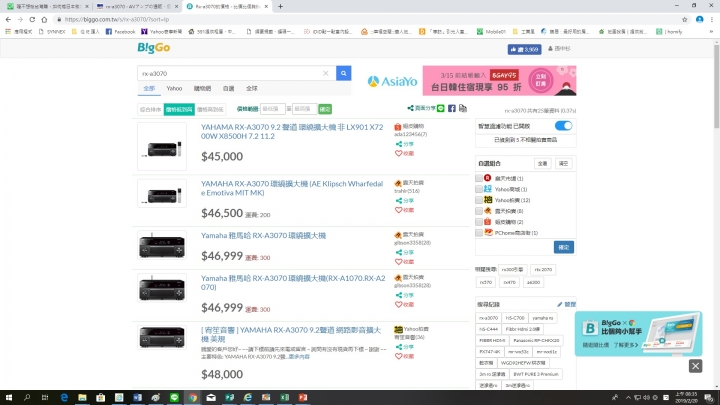Open new browser tab plus button
The height and width of the screenshot is (405, 720).
280,6
